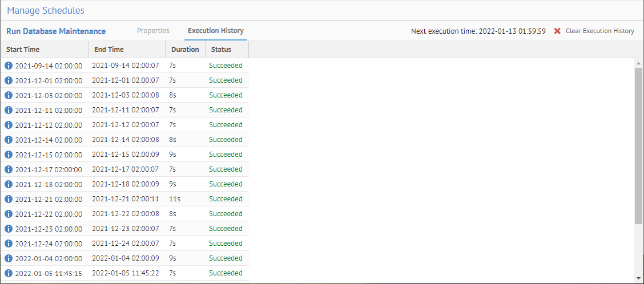Select the 2021-12-18 02:00:00 execution row
Screen dimensions: 644x284
[126, 184]
